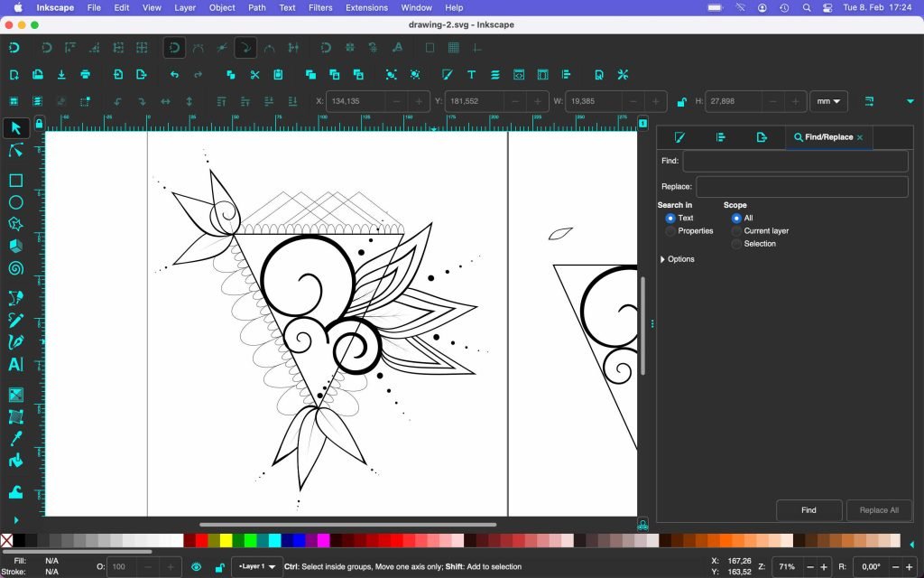This screenshot has width=924, height=578.
Task: Choose the Current layer scope option
Action: pos(737,231)
